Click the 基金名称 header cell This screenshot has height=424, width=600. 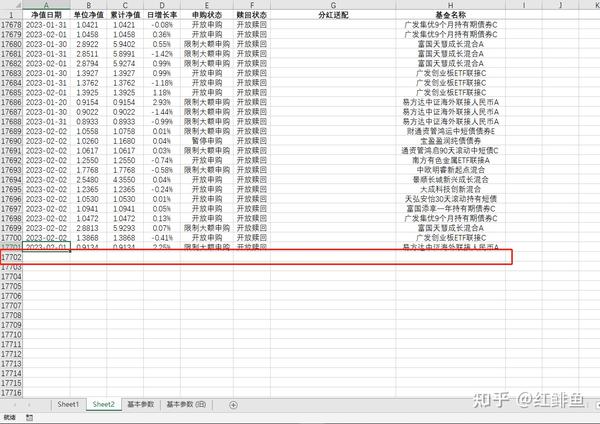[450, 15]
